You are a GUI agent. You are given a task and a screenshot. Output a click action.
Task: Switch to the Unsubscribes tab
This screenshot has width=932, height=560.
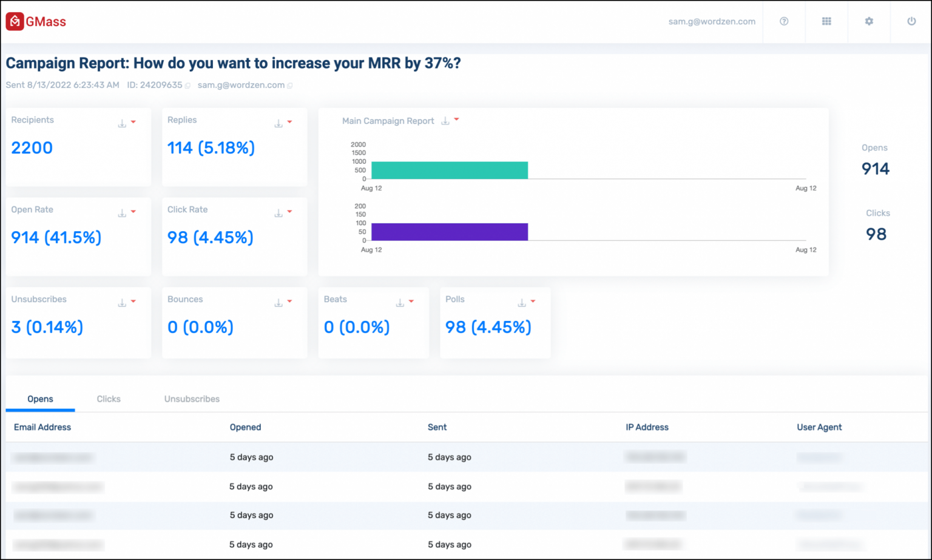pyautogui.click(x=191, y=399)
